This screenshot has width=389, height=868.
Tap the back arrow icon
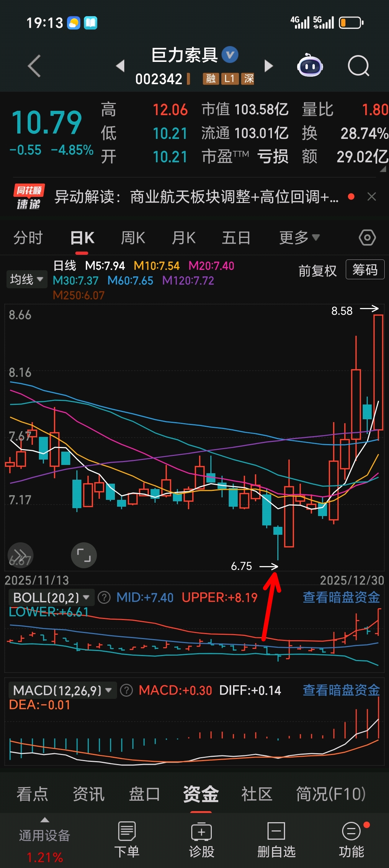35,66
